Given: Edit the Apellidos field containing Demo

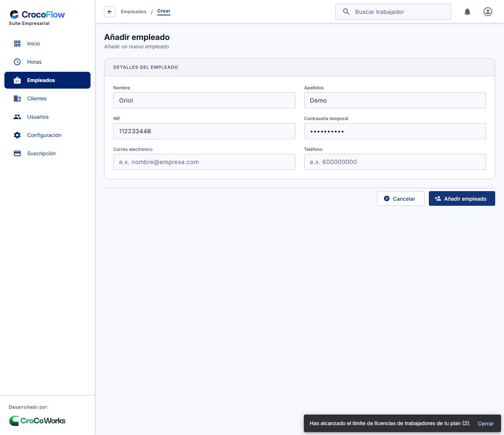Looking at the screenshot, I should pyautogui.click(x=395, y=100).
